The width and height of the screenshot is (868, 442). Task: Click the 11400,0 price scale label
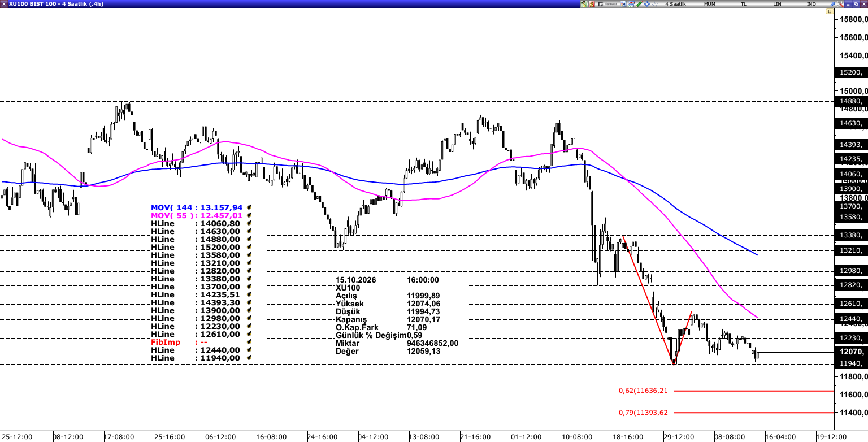coord(853,413)
